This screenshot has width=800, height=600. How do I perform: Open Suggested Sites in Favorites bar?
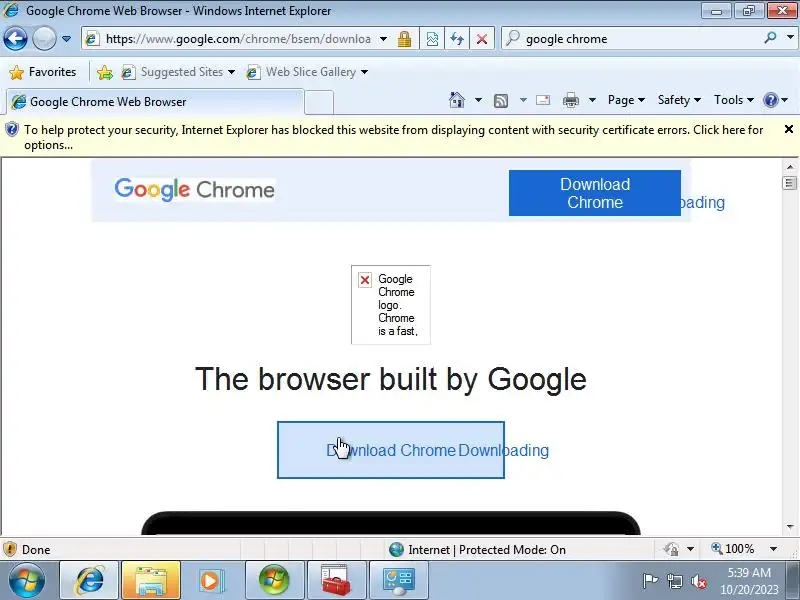[178, 72]
